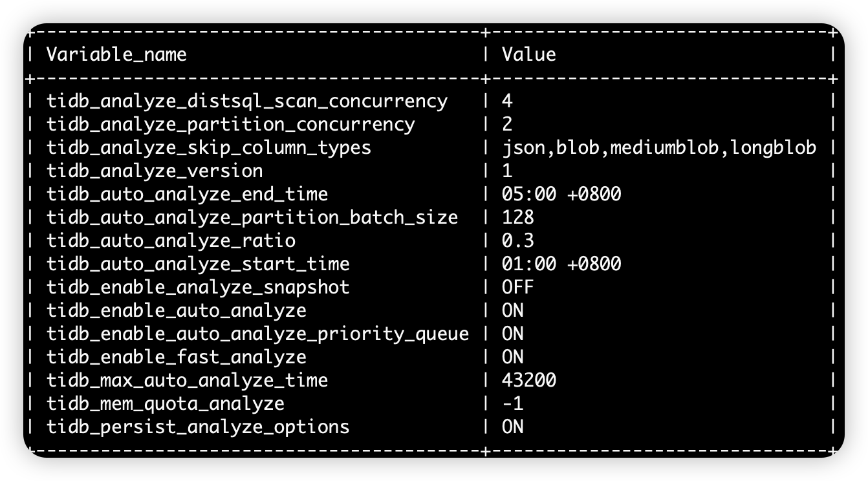Click tidb_auto_analyze_ratio variable name
Screen dimensions: 868x481
(x=171, y=240)
